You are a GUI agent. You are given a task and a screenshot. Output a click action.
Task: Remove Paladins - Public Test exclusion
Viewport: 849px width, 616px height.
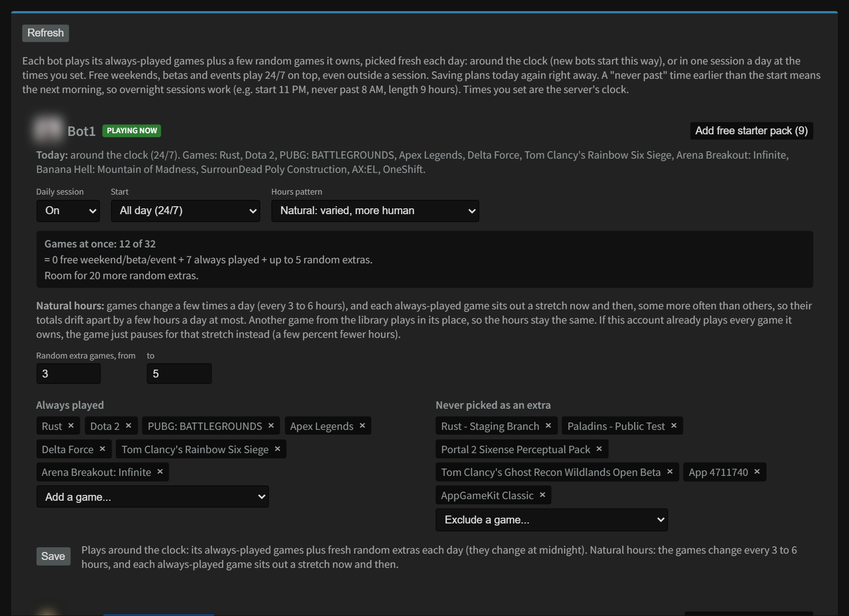coord(673,426)
